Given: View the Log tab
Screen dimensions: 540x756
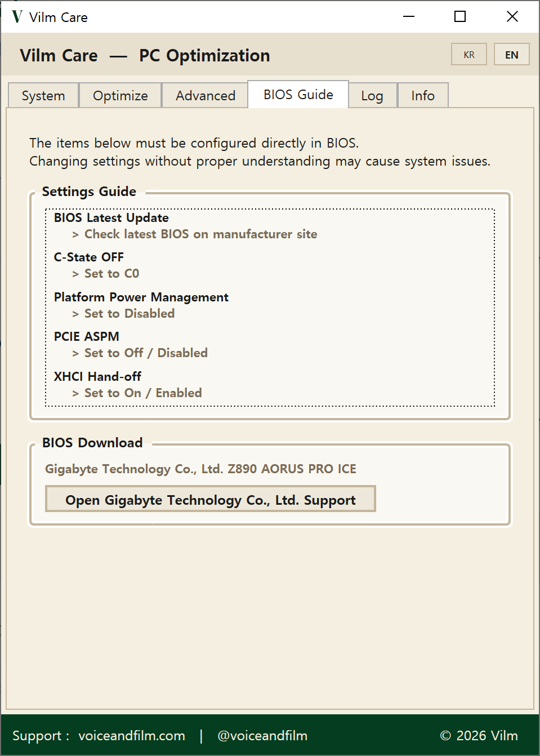Looking at the screenshot, I should click(x=372, y=95).
